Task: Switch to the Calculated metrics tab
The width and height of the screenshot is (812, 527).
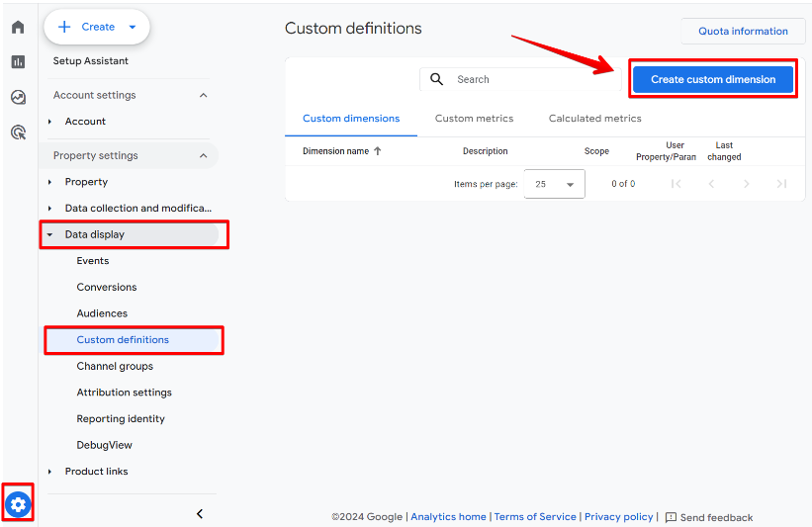Action: [x=594, y=119]
